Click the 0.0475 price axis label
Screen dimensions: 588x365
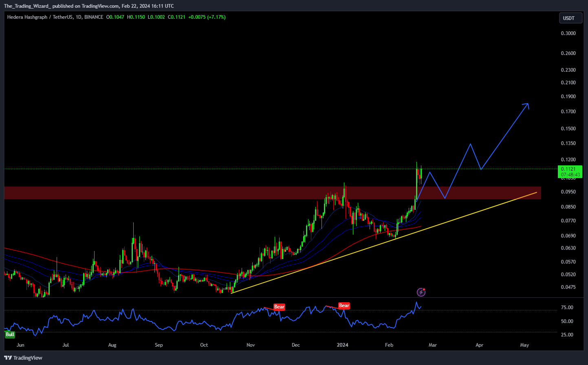point(568,287)
